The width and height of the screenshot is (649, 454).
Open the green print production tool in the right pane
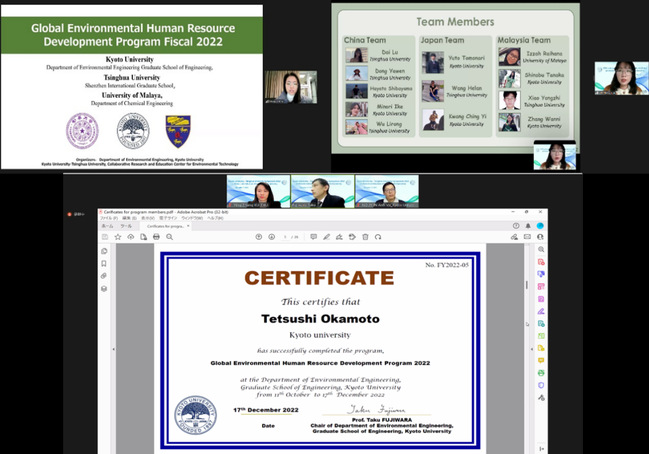[x=541, y=373]
